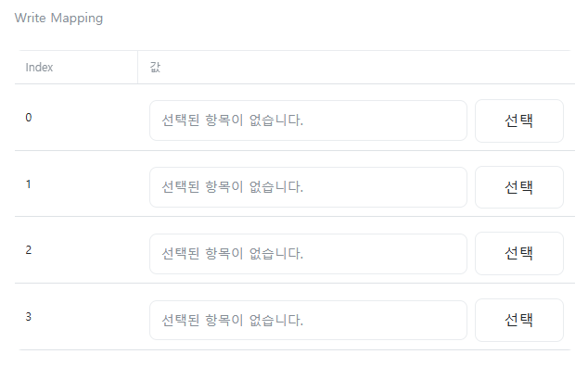Click the placeholder text 선택된 항목이 없습니다 in row 0
The width and height of the screenshot is (588, 367).
(x=232, y=120)
